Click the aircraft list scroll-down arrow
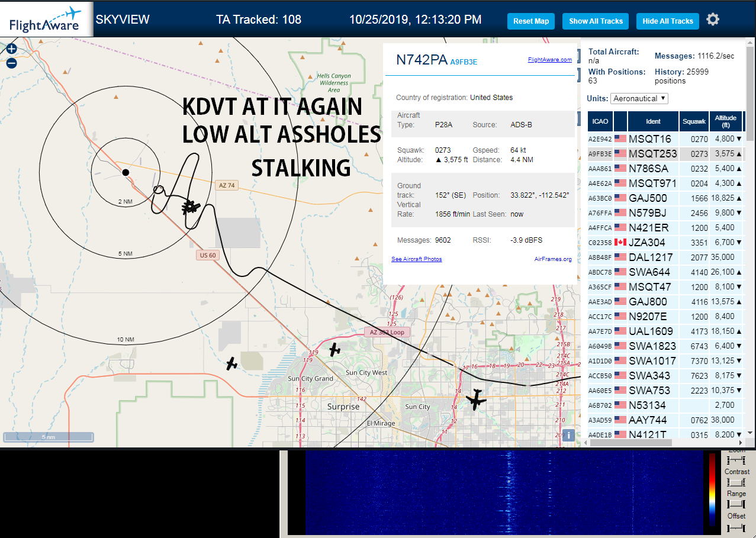Screen dimensions: 756x538 [750, 433]
